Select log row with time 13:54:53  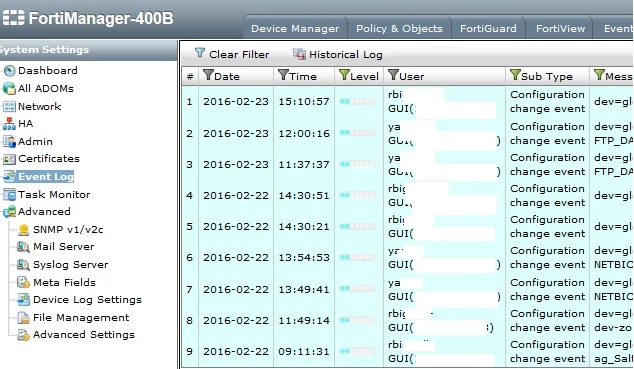click(407, 257)
